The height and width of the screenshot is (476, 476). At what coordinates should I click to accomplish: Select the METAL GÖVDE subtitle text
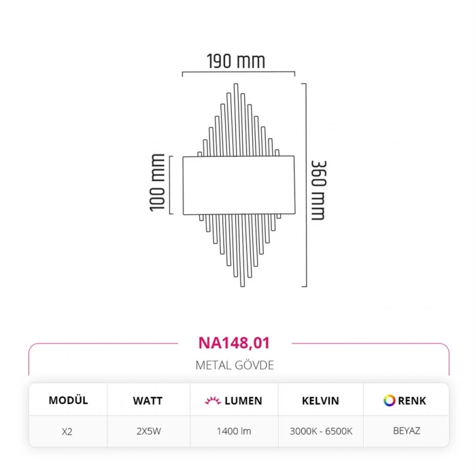click(x=235, y=365)
